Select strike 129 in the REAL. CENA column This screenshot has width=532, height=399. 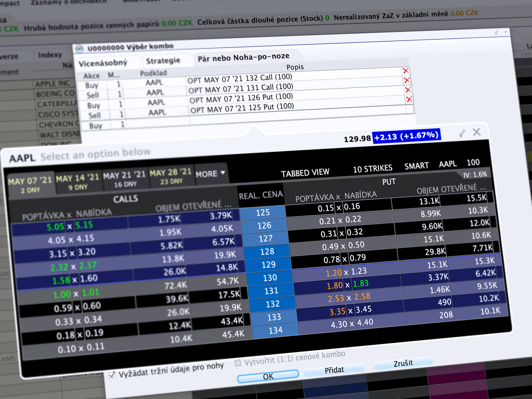(268, 265)
